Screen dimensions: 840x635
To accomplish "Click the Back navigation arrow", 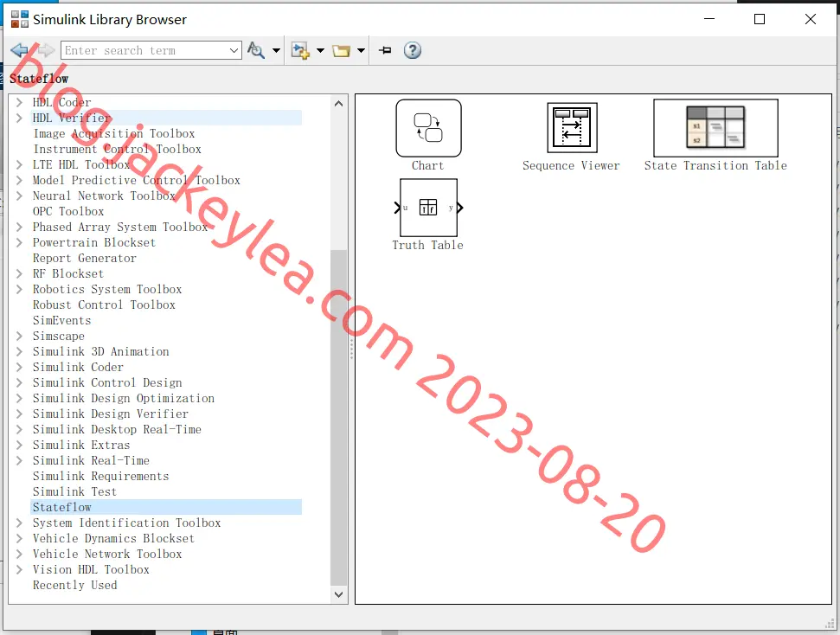I will [x=19, y=50].
